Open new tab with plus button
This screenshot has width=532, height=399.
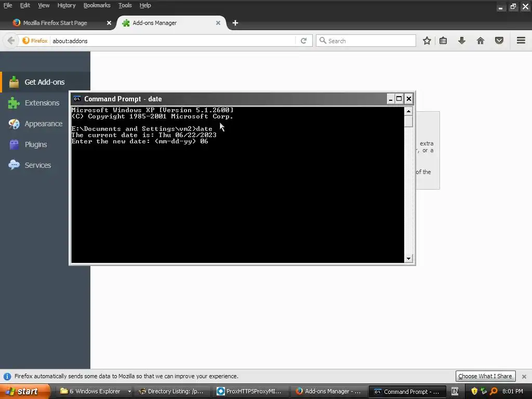click(x=235, y=23)
